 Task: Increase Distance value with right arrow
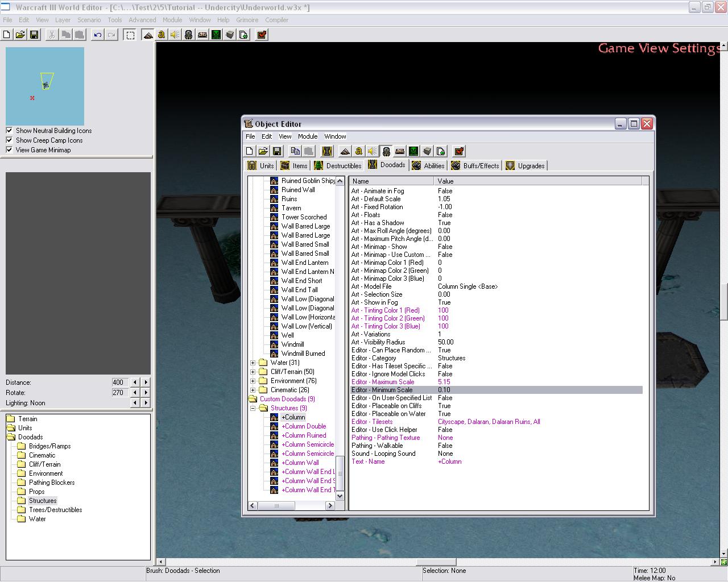click(x=146, y=383)
